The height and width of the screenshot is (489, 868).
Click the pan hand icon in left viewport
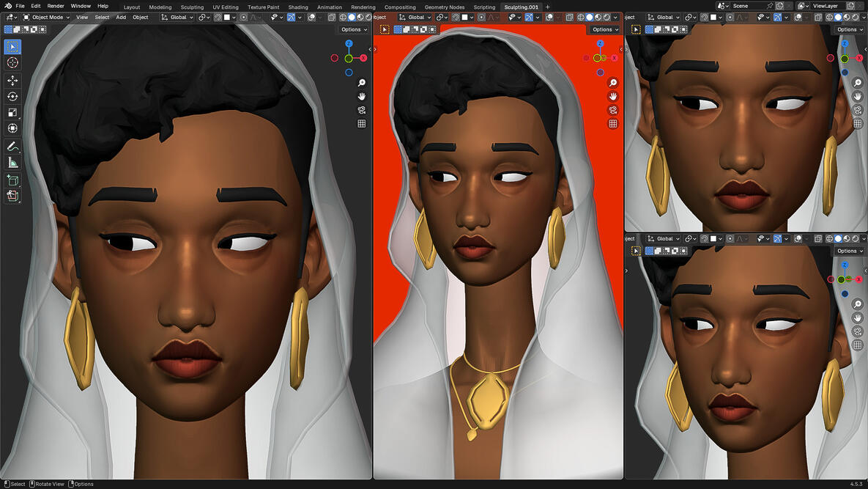pos(362,97)
